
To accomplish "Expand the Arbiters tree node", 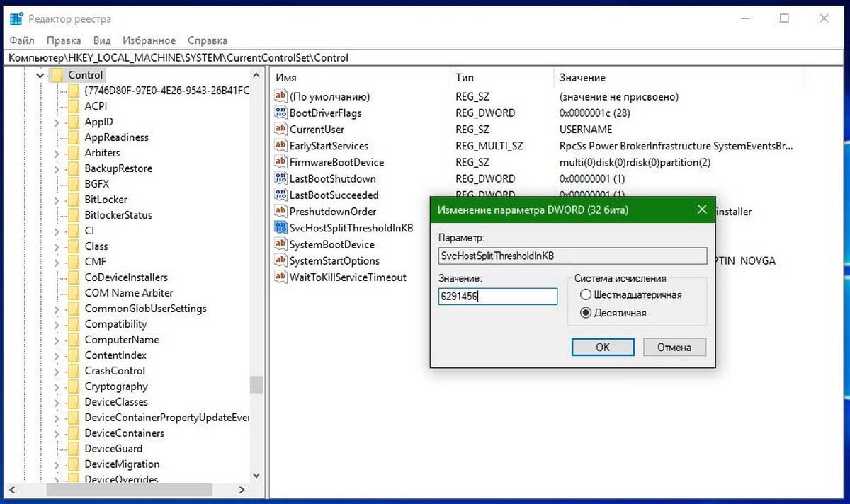I will 57,153.
